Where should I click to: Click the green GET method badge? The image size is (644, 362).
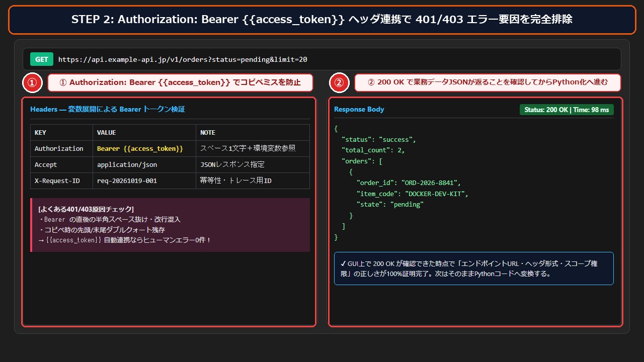click(x=42, y=59)
